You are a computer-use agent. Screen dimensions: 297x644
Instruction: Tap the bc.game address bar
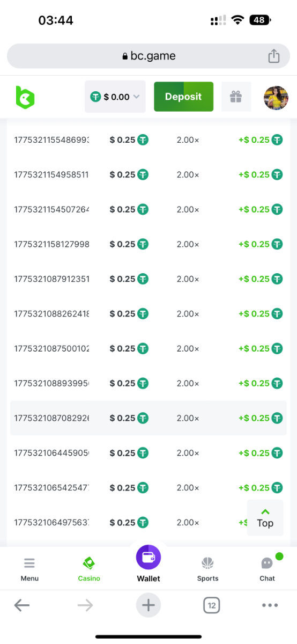(x=148, y=56)
